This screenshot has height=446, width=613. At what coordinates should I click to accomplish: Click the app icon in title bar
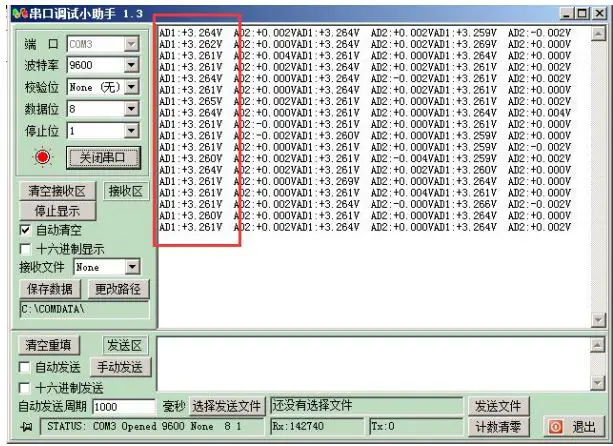point(20,14)
